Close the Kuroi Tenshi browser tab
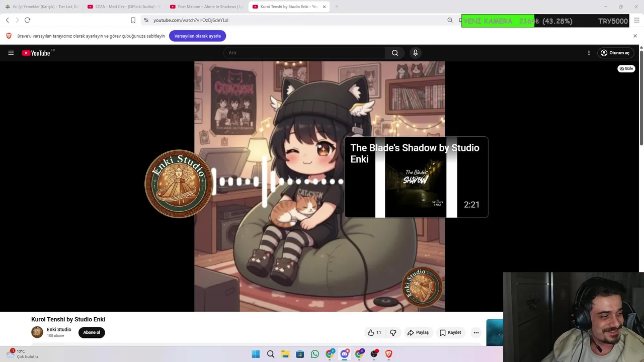 (x=324, y=7)
